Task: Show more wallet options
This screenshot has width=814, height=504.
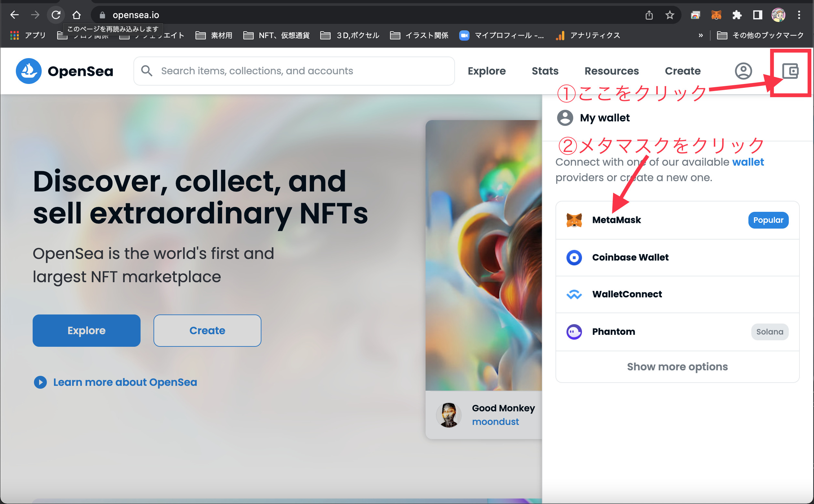Action: pyautogui.click(x=677, y=367)
